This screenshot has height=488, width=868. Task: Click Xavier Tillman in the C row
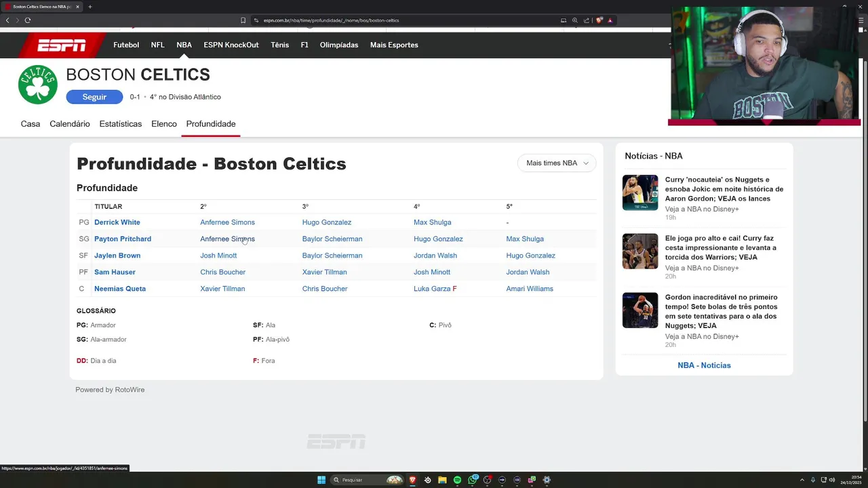pos(222,289)
